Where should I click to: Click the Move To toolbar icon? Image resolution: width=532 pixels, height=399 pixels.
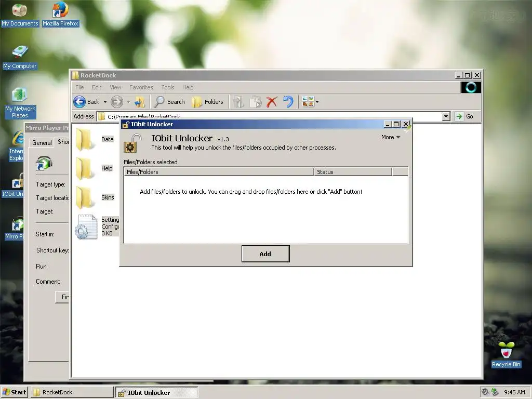[x=238, y=102]
